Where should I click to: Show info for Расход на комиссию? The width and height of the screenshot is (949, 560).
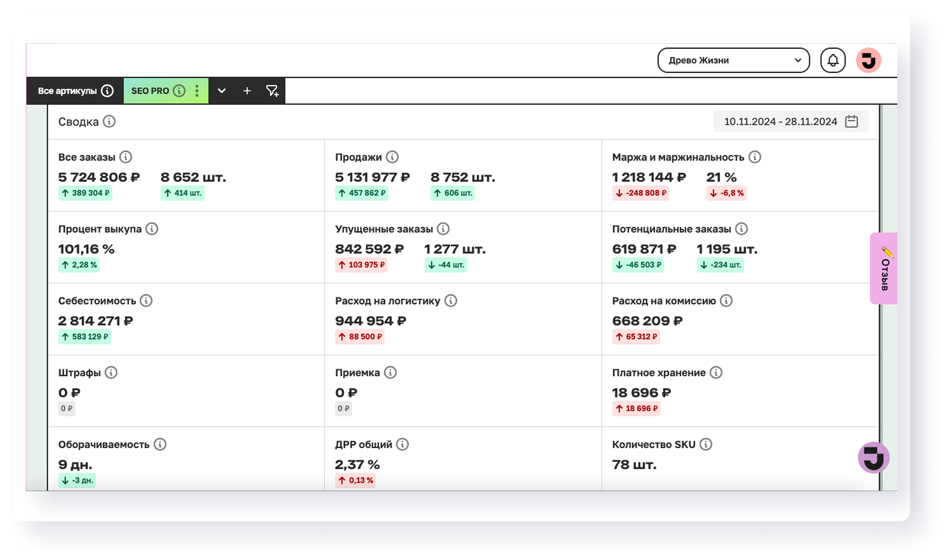726,301
